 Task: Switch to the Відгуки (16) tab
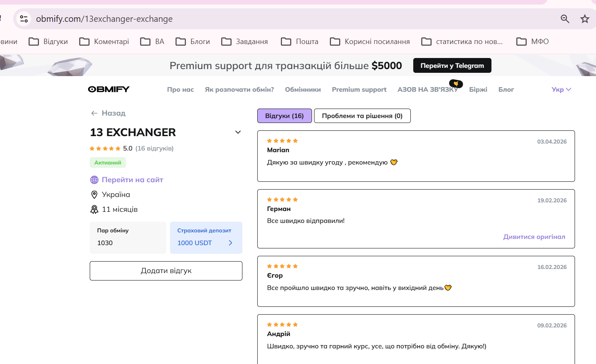tap(284, 116)
